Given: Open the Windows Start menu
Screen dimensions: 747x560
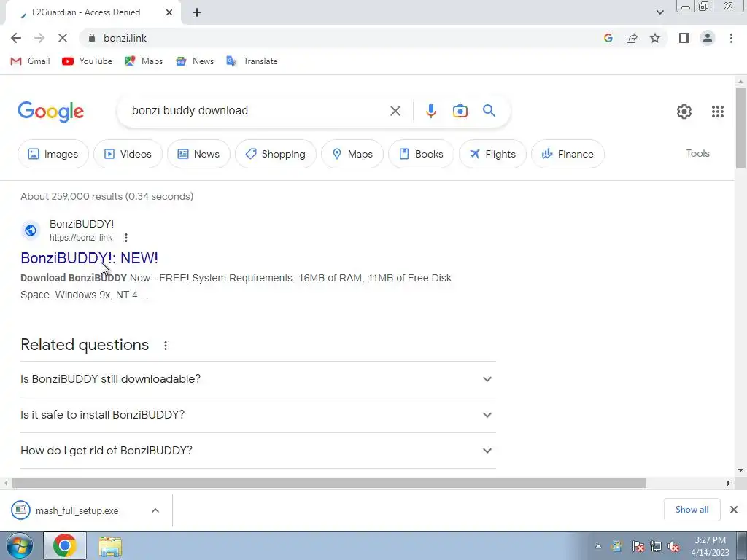Looking at the screenshot, I should pos(19,545).
